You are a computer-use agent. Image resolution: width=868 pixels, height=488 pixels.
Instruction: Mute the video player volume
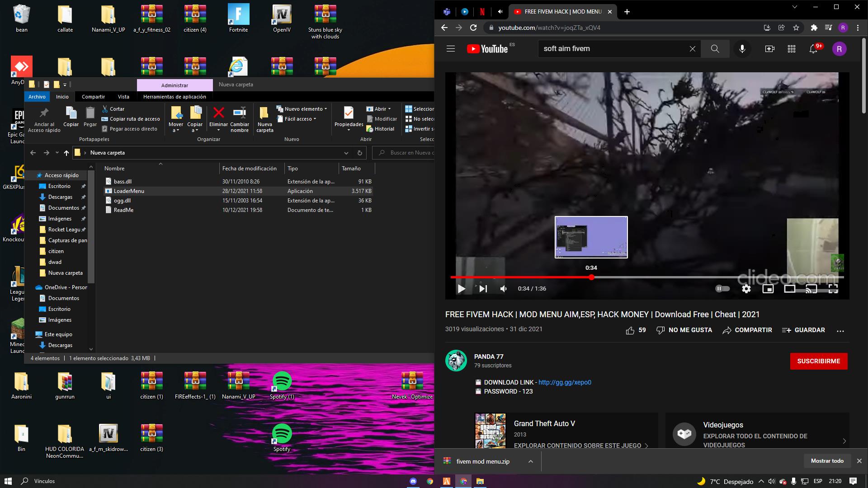tap(504, 289)
